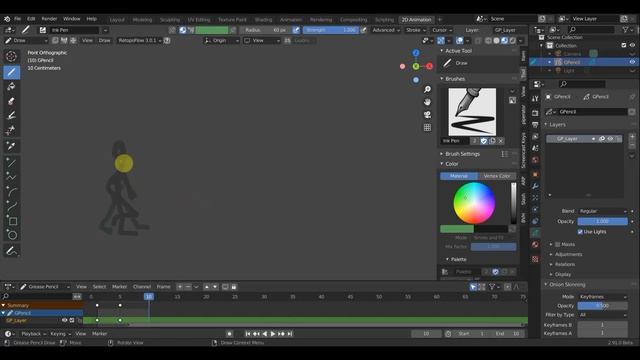Switch to the Sculpting workspace tab
The width and height of the screenshot is (640, 360).
pyautogui.click(x=170, y=20)
